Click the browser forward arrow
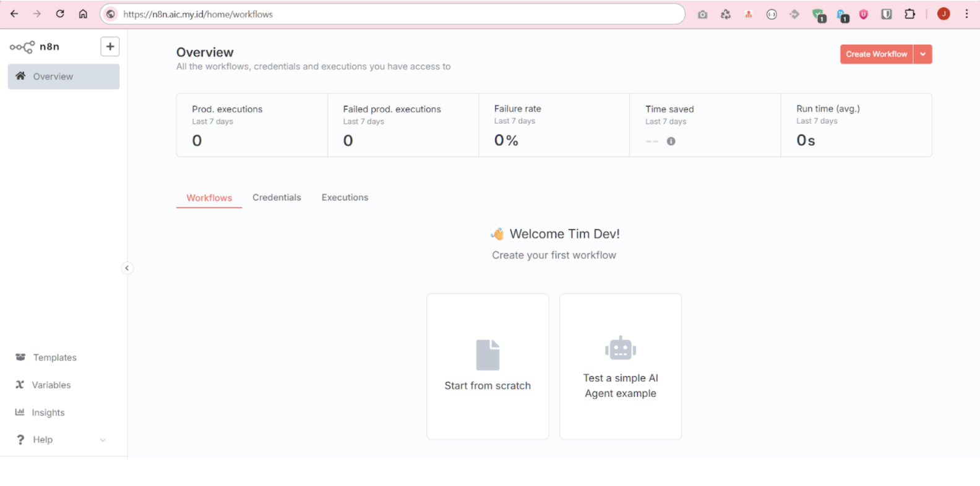This screenshot has height=486, width=980. pyautogui.click(x=37, y=14)
